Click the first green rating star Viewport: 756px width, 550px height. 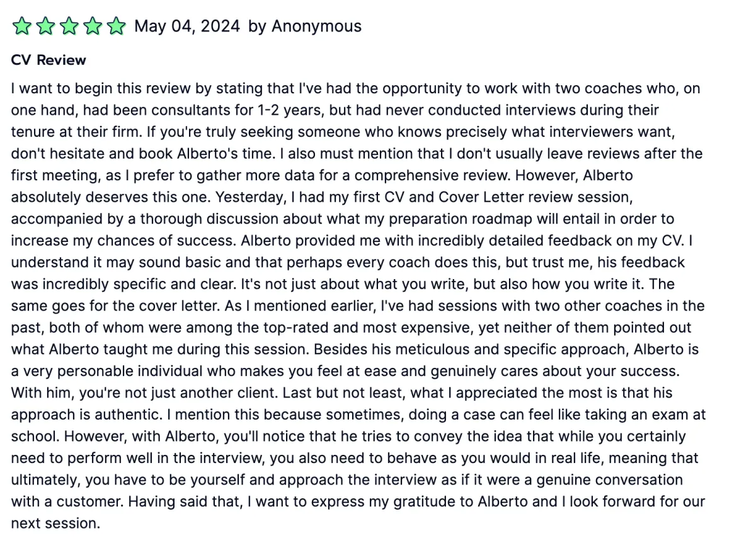tap(21, 26)
